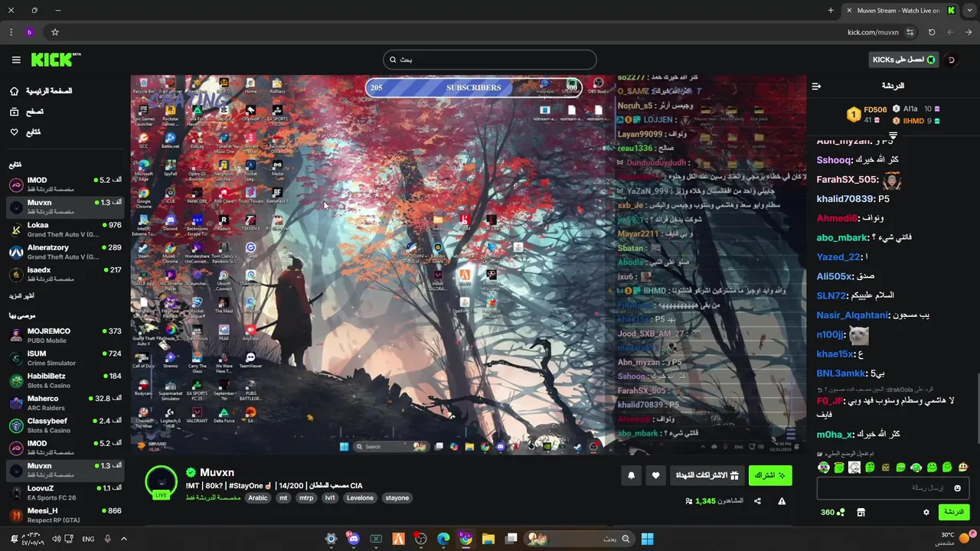Click the report warning triangle icon
The image size is (980, 551).
click(x=782, y=501)
